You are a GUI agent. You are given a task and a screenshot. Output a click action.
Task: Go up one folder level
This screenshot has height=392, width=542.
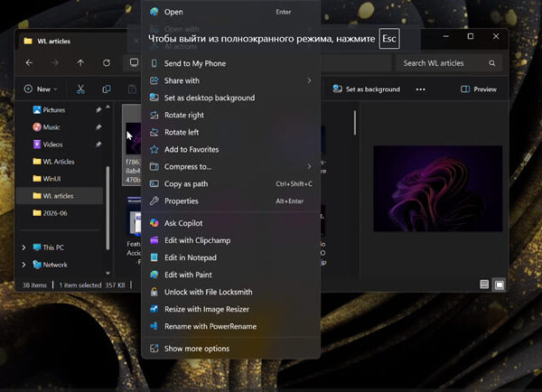[80, 63]
